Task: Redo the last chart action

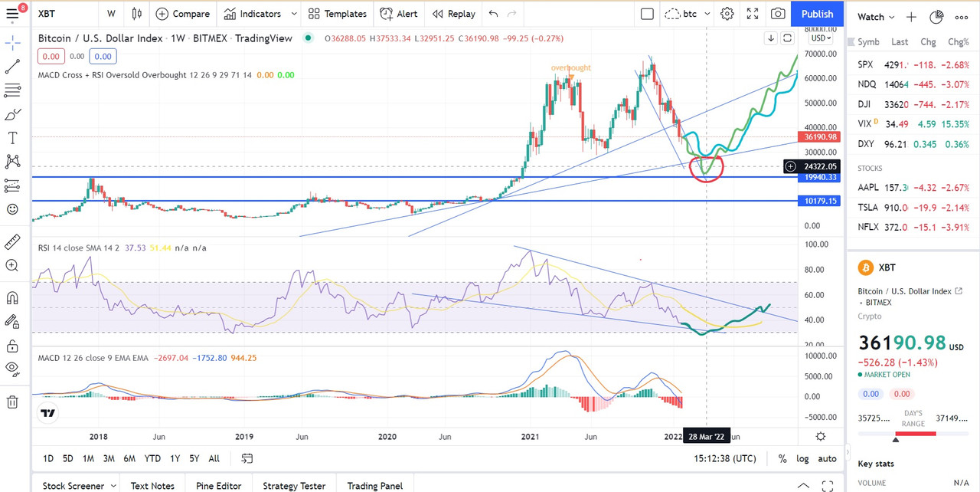Action: pyautogui.click(x=514, y=14)
